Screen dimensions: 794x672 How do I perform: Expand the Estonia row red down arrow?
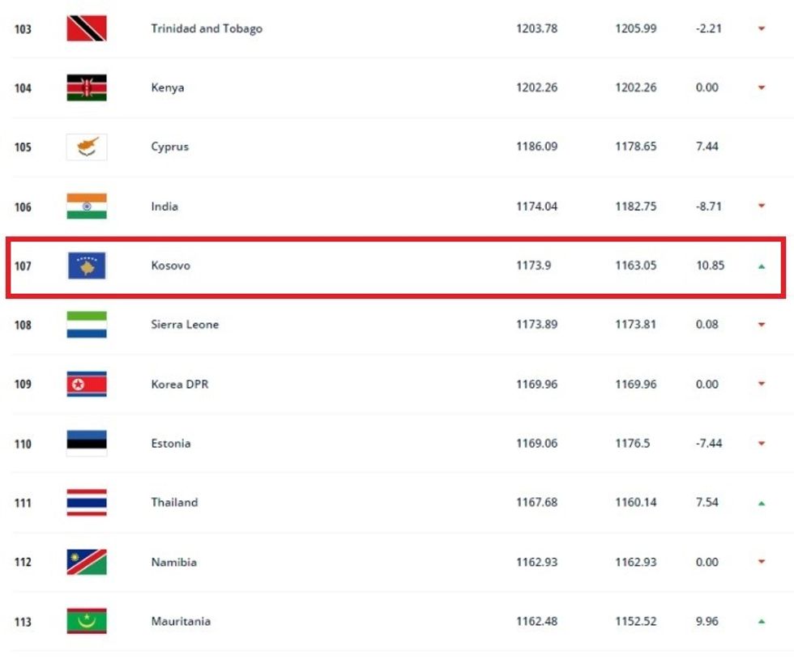[762, 444]
